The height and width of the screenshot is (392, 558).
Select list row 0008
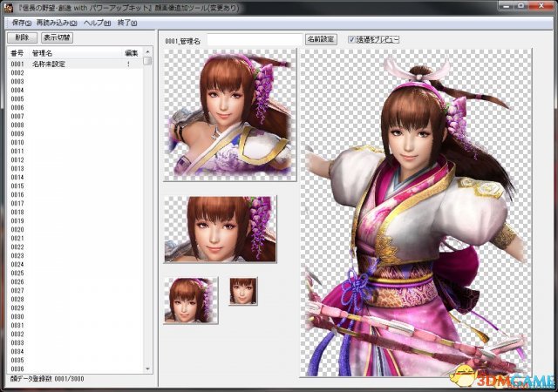coord(76,125)
